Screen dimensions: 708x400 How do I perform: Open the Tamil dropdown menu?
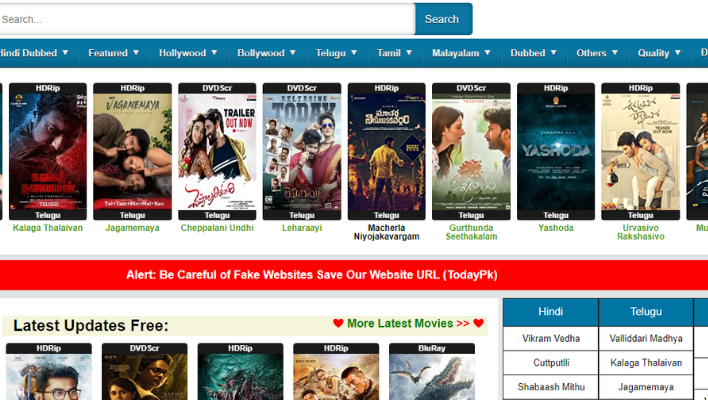[x=395, y=53]
